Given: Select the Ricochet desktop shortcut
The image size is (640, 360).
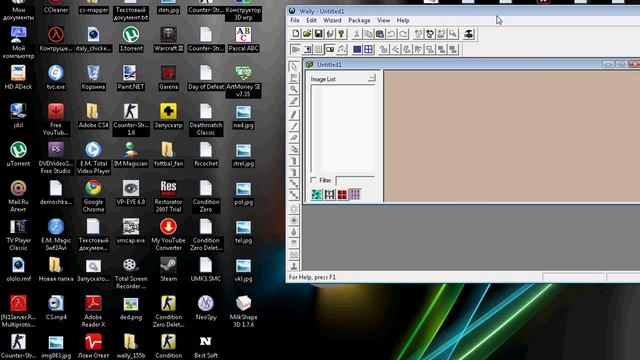Looking at the screenshot, I should [x=206, y=154].
